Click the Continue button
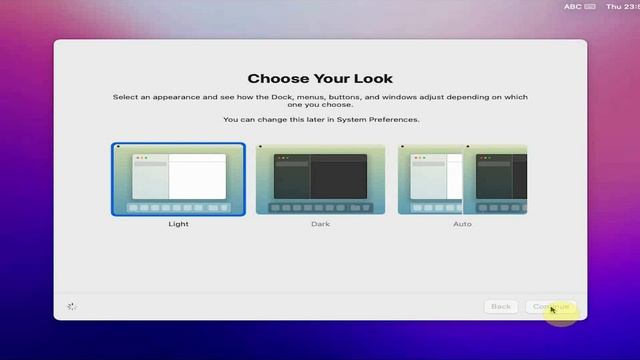This screenshot has height=360, width=640. pos(551,307)
